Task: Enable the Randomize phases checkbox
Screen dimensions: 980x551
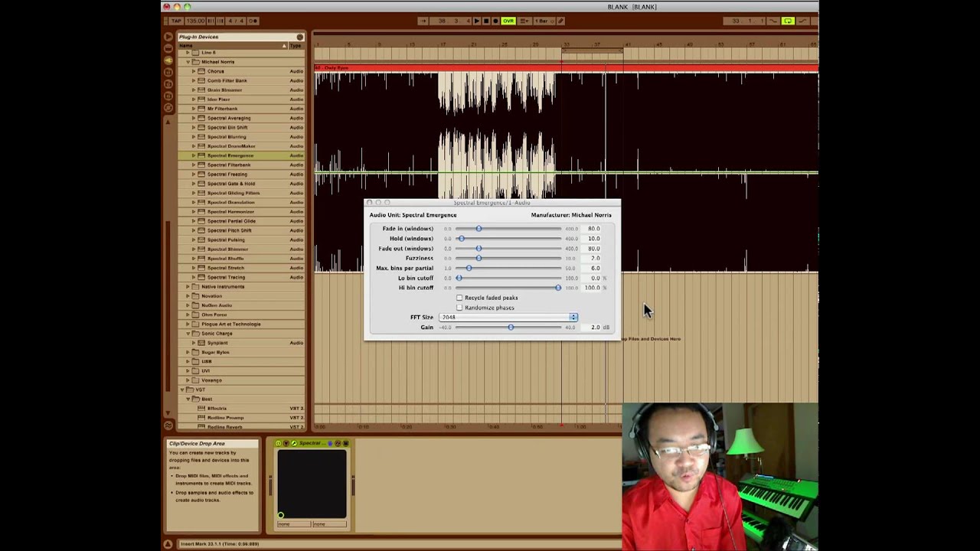Action: tap(459, 308)
